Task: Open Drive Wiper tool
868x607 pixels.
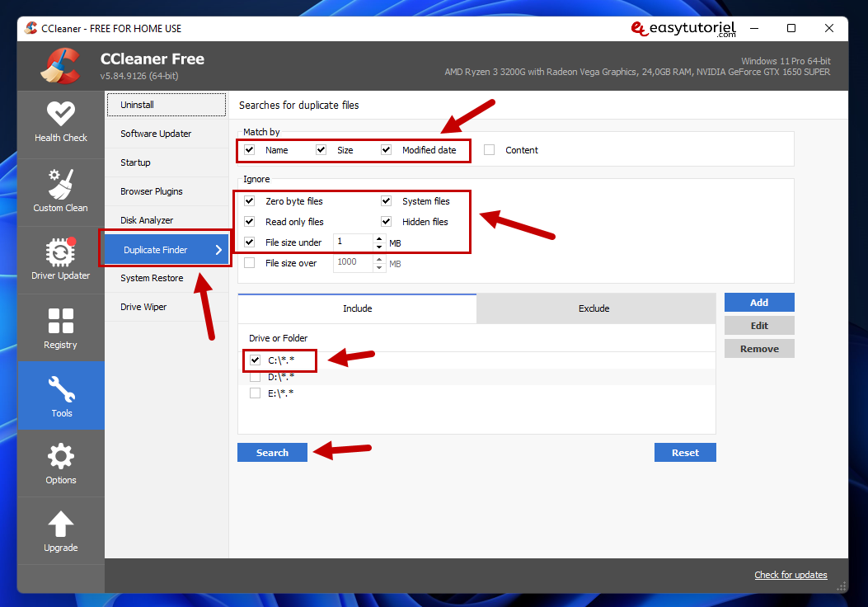Action: (166, 307)
